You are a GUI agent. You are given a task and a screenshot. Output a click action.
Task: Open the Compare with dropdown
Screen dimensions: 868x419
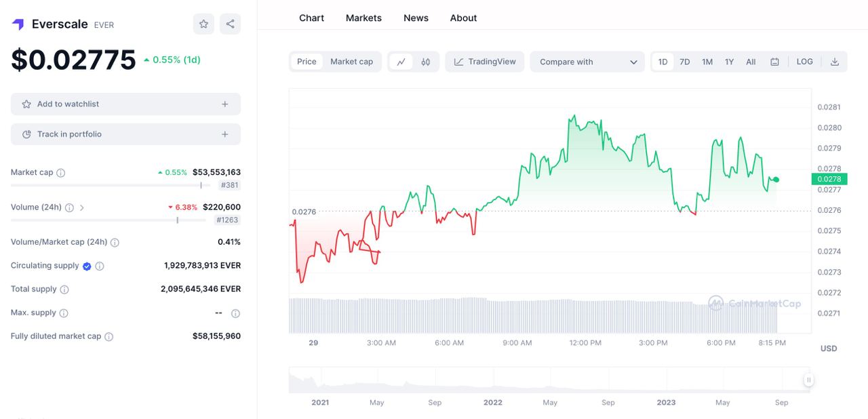[587, 62]
